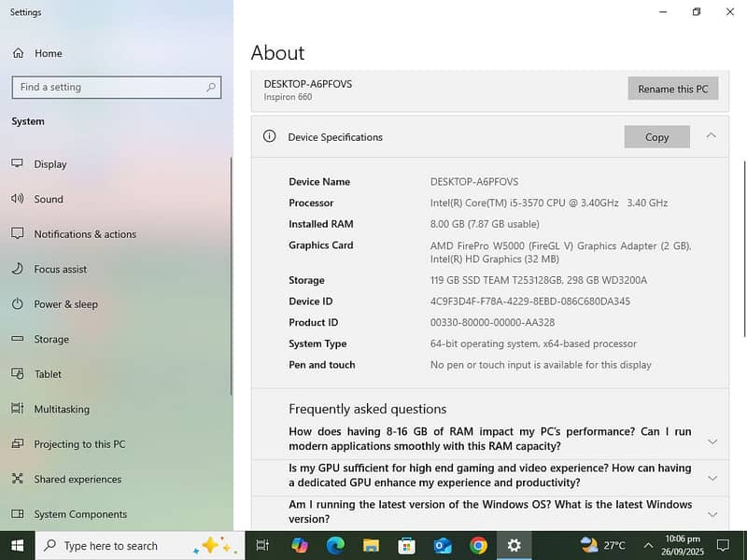The width and height of the screenshot is (747, 560).
Task: Click the Device ID value text
Action: (x=530, y=301)
